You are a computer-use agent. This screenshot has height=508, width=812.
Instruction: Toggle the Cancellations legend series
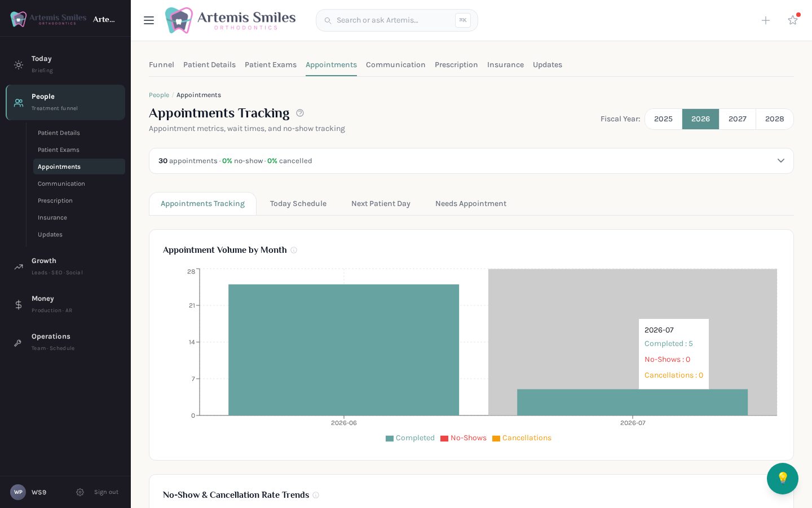(522, 438)
